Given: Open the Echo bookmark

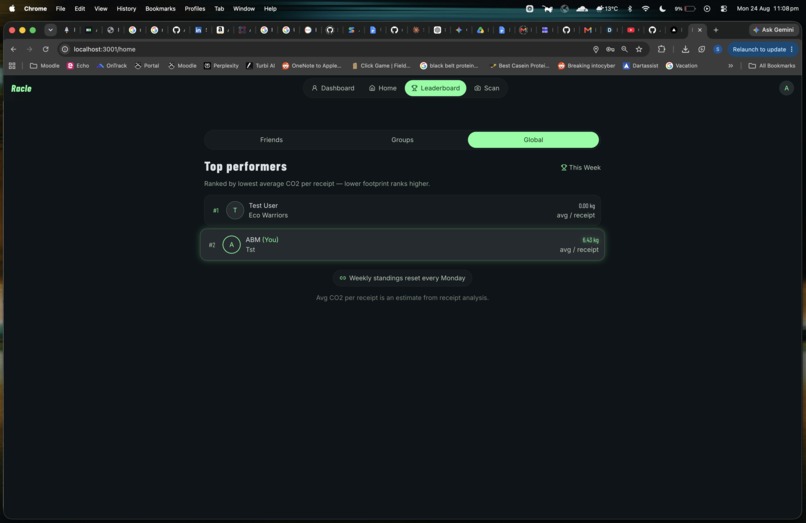Looking at the screenshot, I should click(78, 66).
